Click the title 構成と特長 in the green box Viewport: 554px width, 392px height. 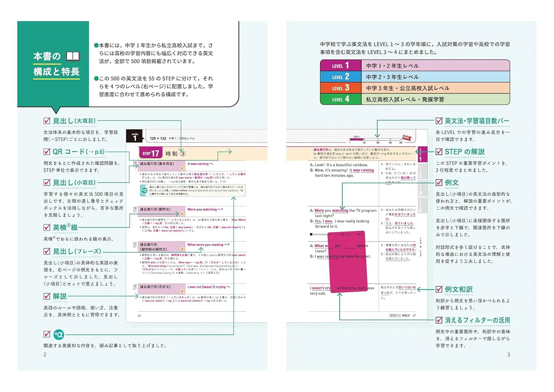coord(57,71)
